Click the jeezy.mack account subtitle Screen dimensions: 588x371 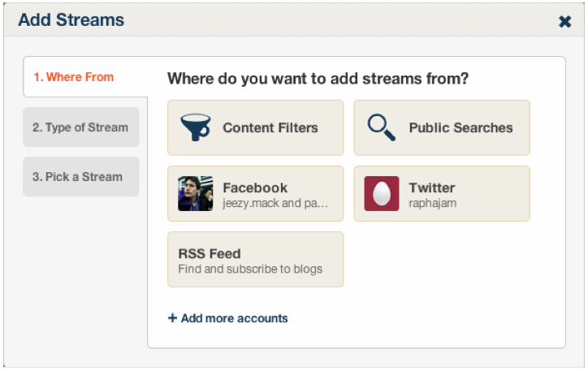(x=275, y=203)
